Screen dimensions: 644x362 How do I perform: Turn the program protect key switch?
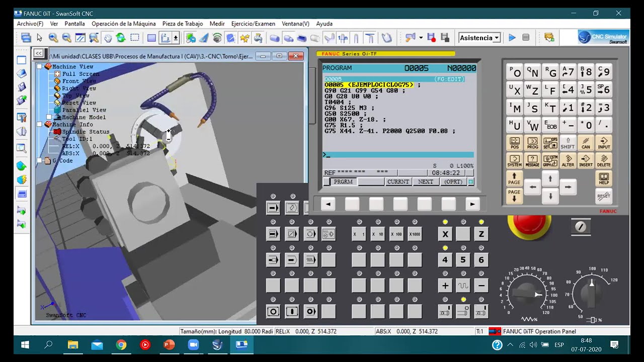(x=581, y=227)
